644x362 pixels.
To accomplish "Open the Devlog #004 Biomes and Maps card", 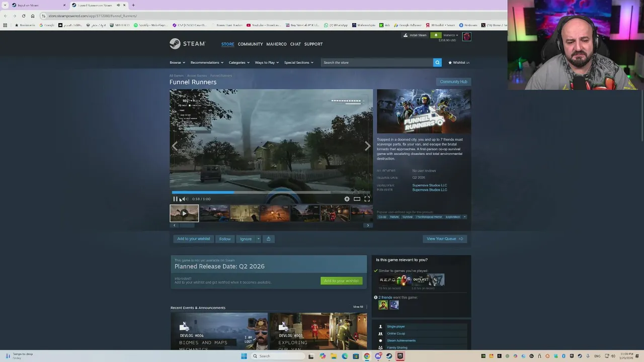I will click(219, 331).
